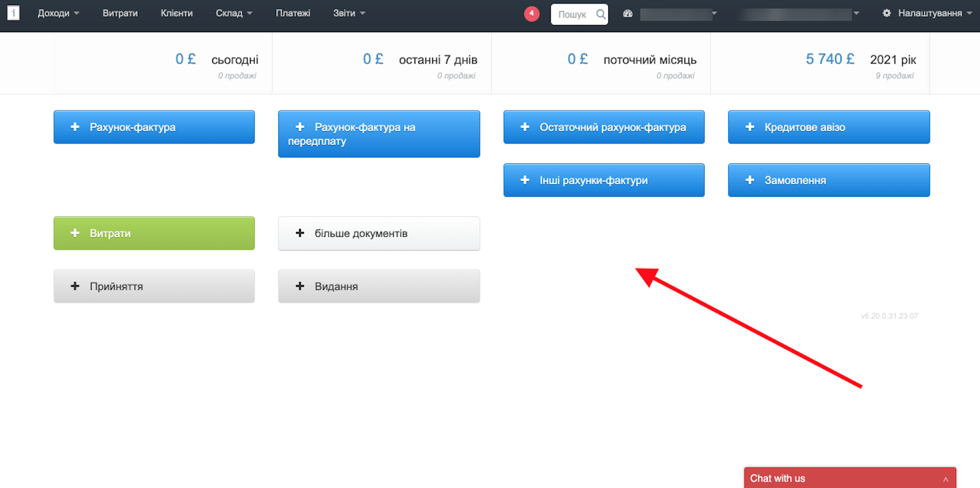This screenshot has width=980, height=488.
Task: Add an Остаточний рахунок-фактура
Action: coord(604,127)
